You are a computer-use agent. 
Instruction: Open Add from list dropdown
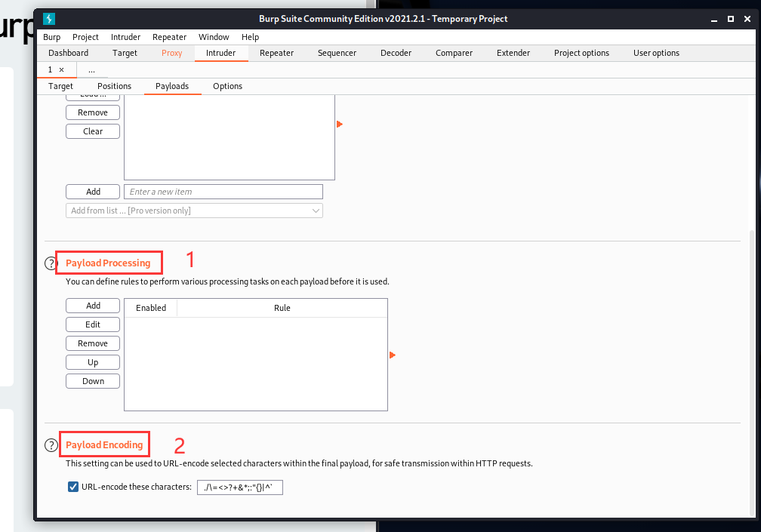[x=194, y=211]
